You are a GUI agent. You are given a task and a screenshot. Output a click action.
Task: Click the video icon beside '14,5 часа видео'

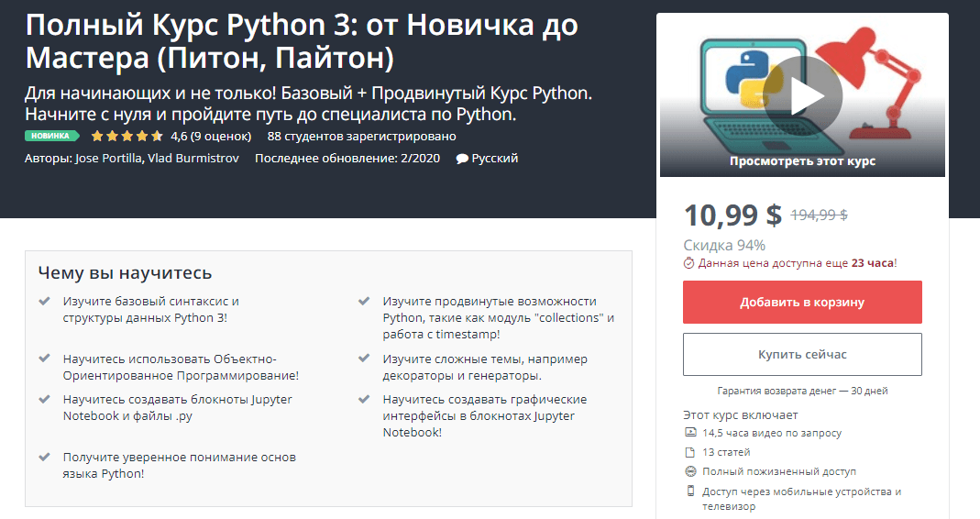690,432
